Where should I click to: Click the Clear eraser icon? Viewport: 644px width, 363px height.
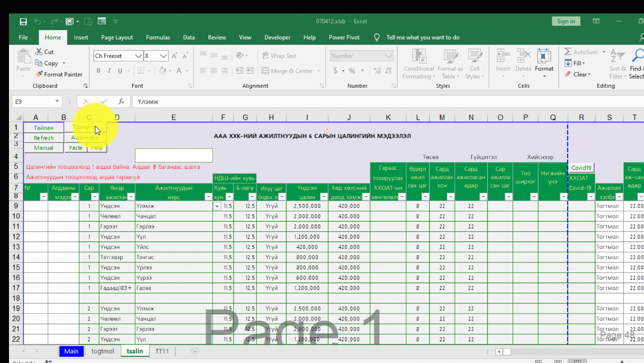click(568, 74)
